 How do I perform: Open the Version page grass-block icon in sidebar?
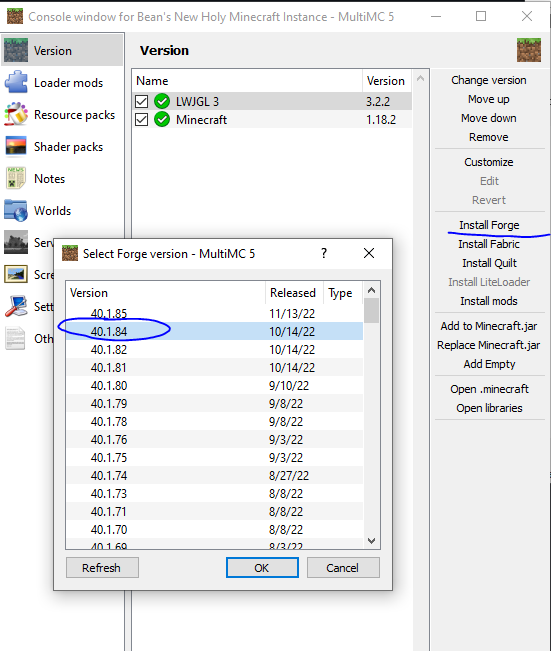[x=16, y=50]
